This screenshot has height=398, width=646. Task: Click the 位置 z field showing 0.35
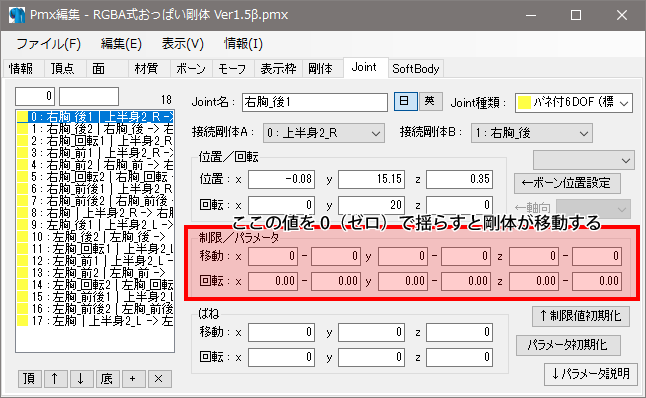(459, 180)
